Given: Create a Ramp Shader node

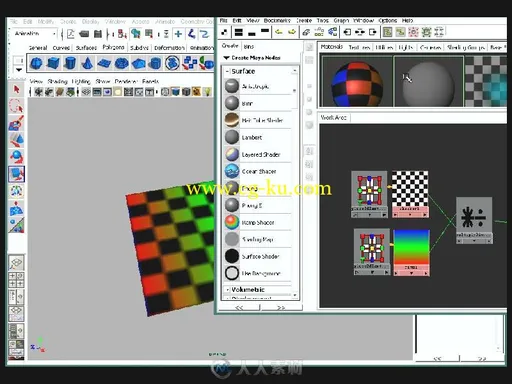Looking at the screenshot, I should pyautogui.click(x=259, y=222).
